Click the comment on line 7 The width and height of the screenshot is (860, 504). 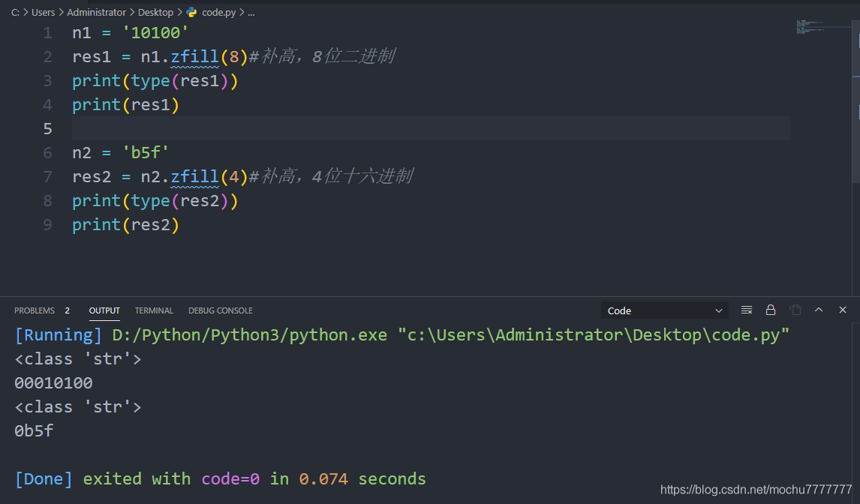point(331,176)
